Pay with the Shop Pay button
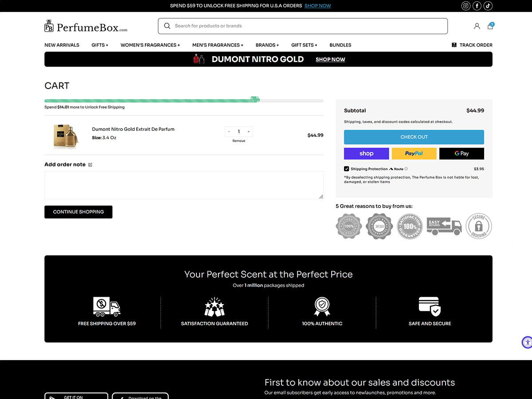The image size is (532, 399). 367,154
